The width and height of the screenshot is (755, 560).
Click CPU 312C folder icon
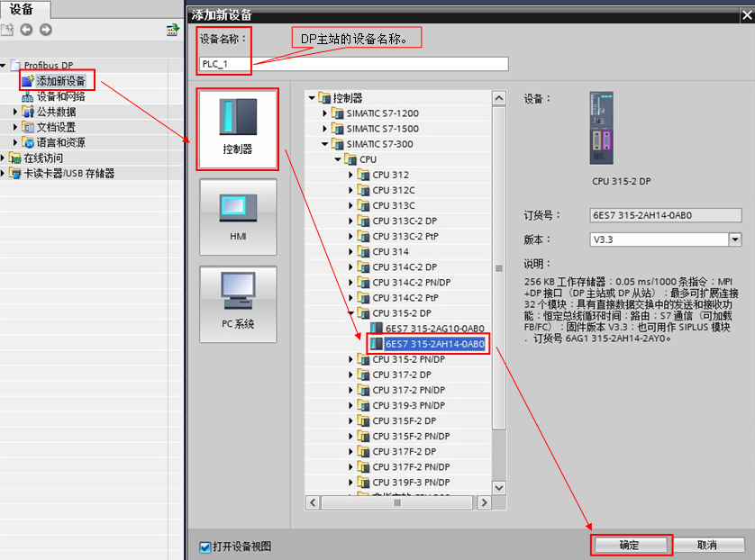(364, 190)
